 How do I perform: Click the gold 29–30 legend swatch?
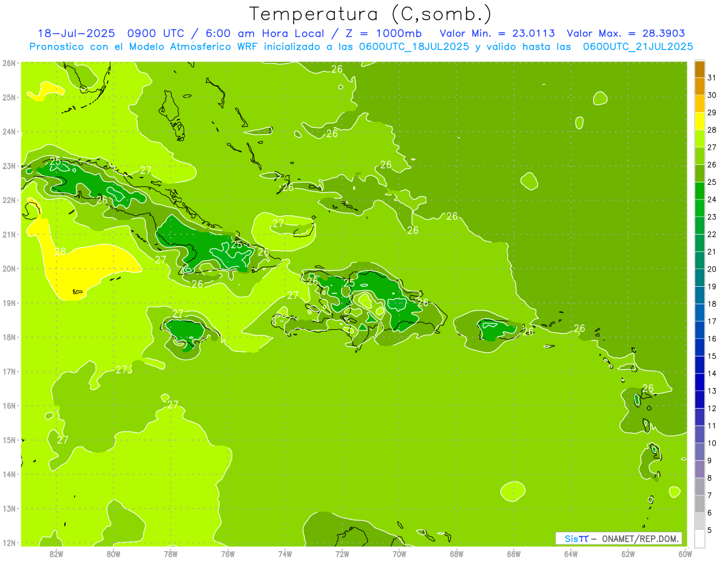[699, 104]
